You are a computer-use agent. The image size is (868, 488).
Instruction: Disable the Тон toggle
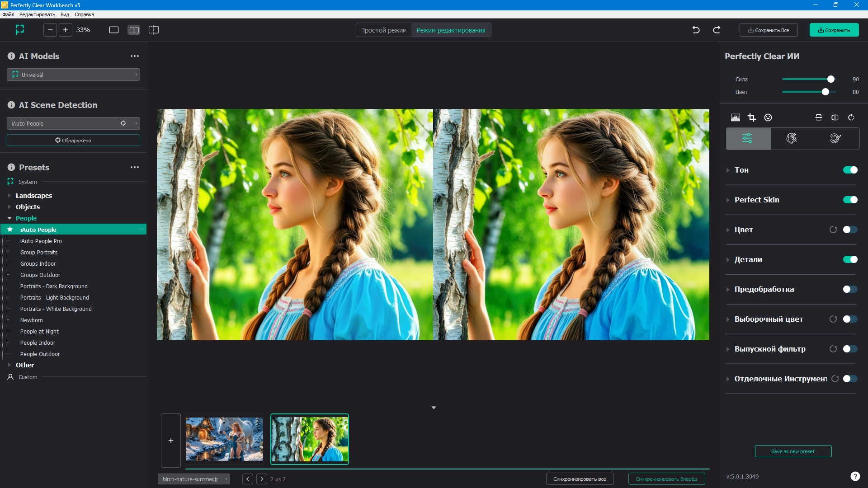coord(850,170)
